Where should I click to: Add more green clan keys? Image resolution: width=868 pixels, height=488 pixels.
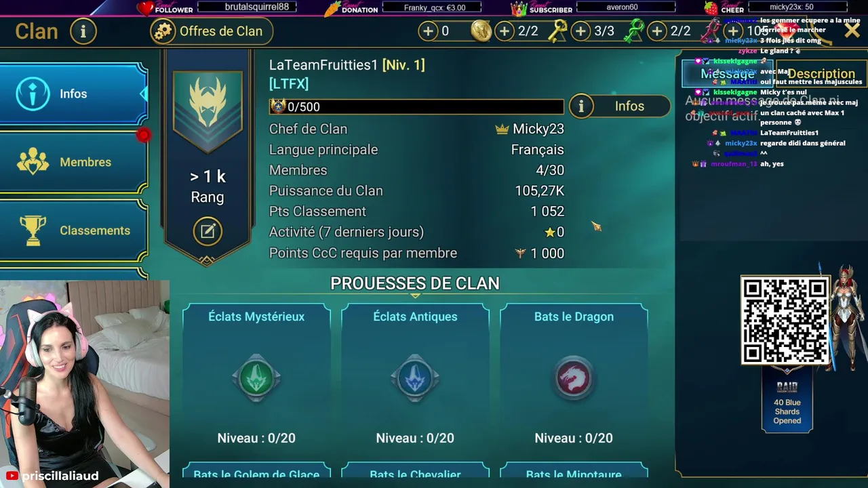[580, 31]
